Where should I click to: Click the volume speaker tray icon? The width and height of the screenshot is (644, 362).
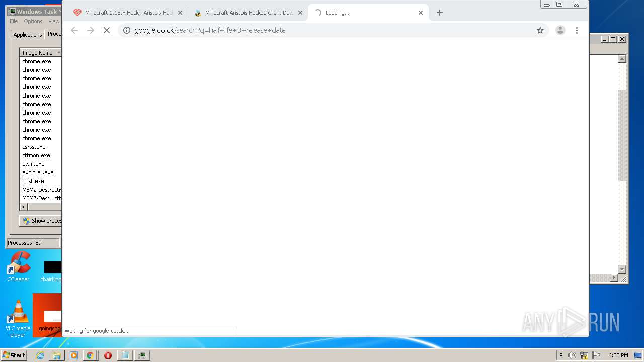(x=572, y=355)
